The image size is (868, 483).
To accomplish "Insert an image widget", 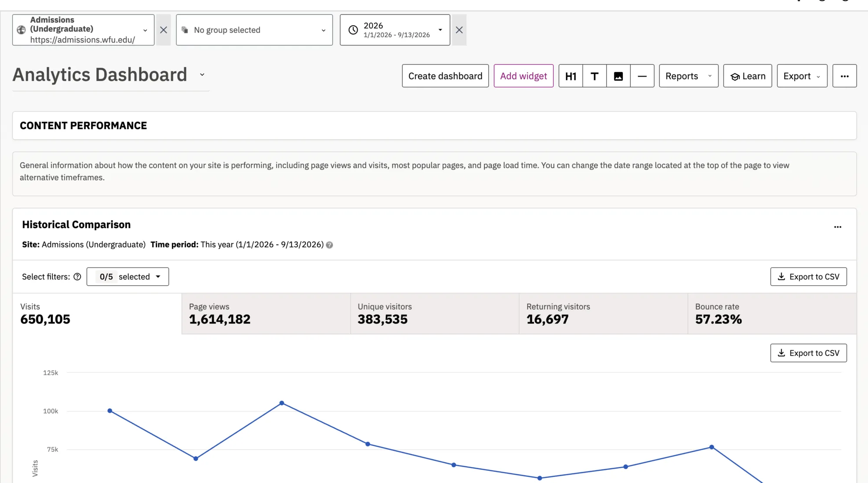I will pyautogui.click(x=618, y=76).
